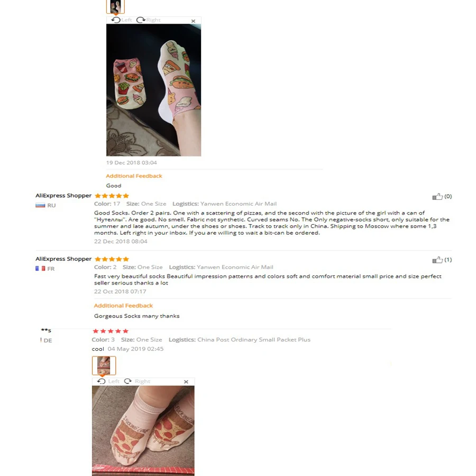Click the Additional Feedback label above 'Good'
476x476 pixels.
tap(134, 176)
